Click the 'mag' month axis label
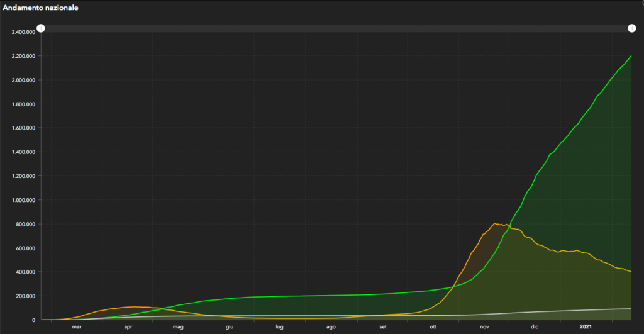 point(178,327)
